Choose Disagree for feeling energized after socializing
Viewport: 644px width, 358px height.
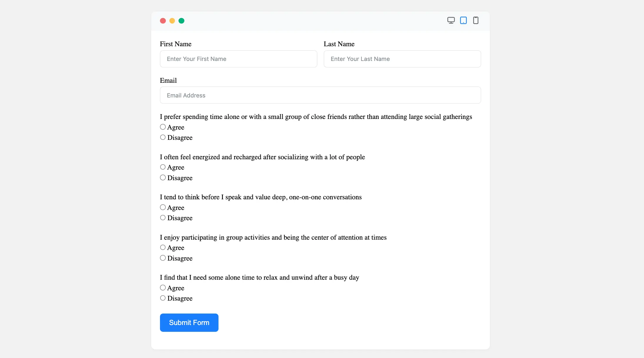point(163,178)
